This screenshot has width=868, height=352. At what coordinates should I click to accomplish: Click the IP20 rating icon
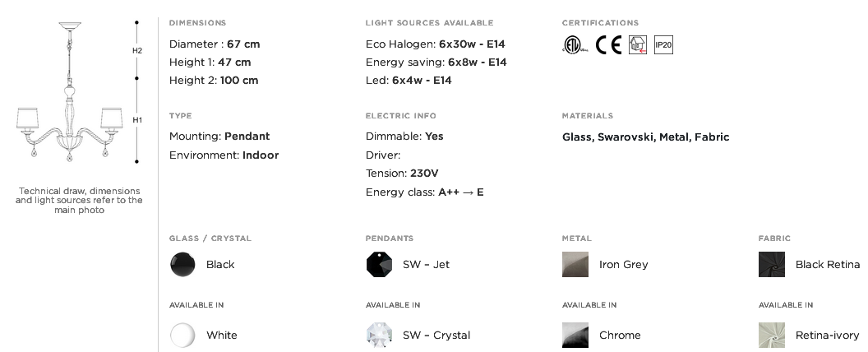(663, 45)
